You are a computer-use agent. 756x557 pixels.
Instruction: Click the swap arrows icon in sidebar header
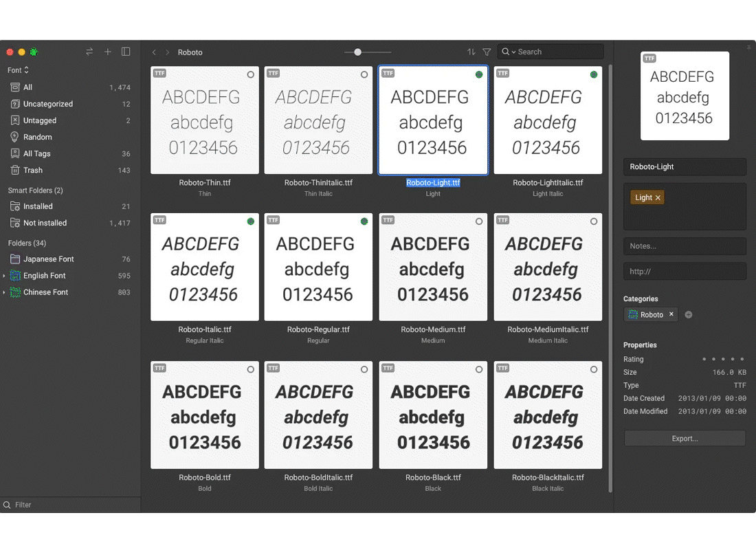[x=89, y=52]
